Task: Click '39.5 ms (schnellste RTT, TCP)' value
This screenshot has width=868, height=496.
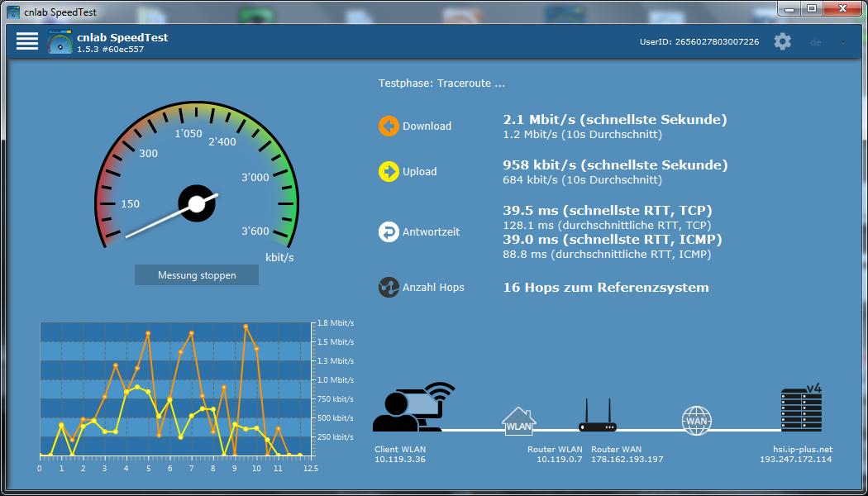Action: coord(608,211)
